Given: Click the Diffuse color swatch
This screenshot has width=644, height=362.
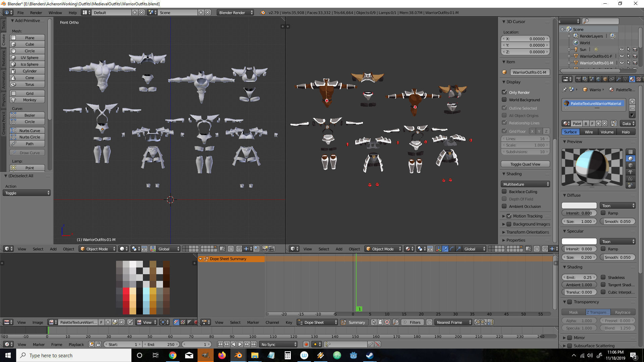Looking at the screenshot, I should (x=579, y=205).
